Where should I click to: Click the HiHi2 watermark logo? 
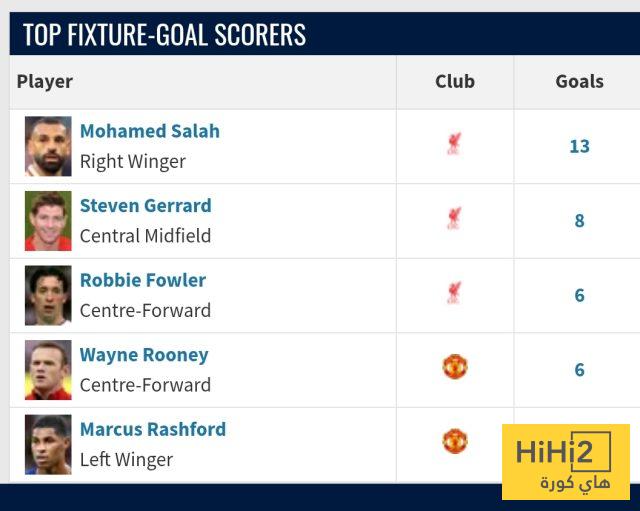pyautogui.click(x=565, y=462)
